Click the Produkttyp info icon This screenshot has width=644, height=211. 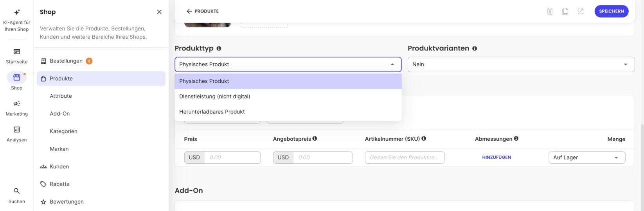click(x=219, y=48)
